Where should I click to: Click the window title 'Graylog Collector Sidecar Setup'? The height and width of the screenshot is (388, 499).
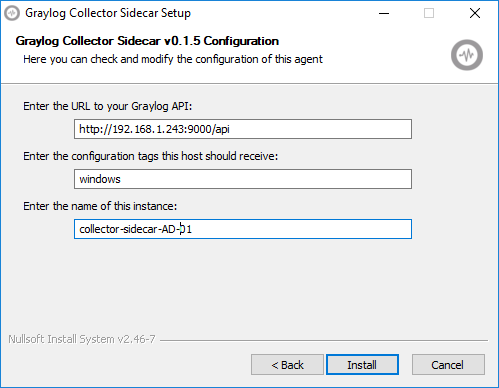pos(108,13)
